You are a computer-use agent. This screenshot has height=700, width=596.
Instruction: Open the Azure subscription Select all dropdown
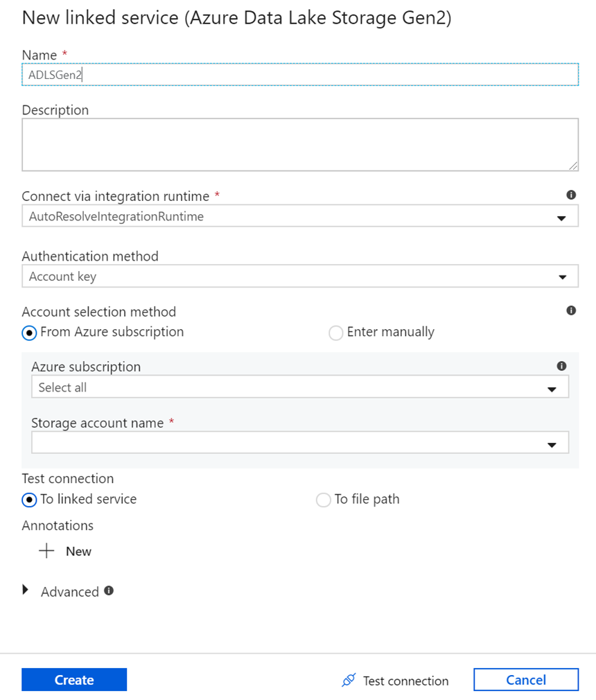pyautogui.click(x=552, y=387)
